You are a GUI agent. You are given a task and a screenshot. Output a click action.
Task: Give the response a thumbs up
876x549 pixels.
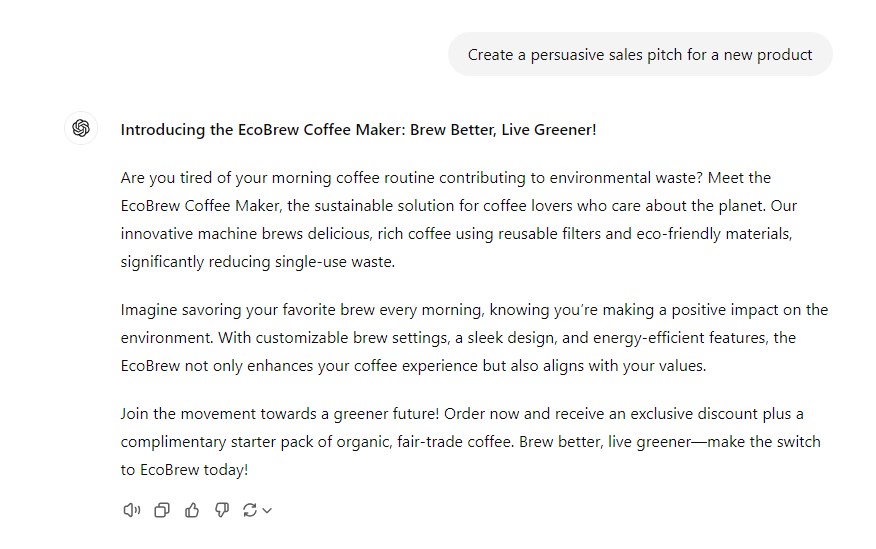192,510
